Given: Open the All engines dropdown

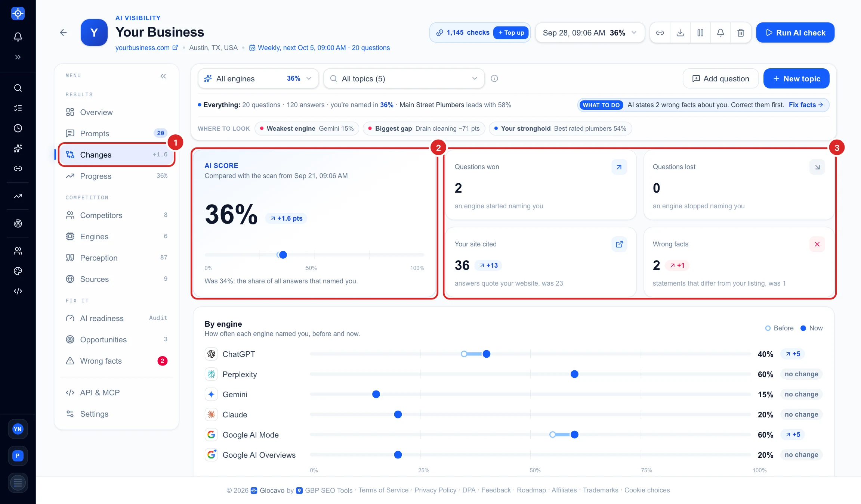Looking at the screenshot, I should [x=258, y=78].
